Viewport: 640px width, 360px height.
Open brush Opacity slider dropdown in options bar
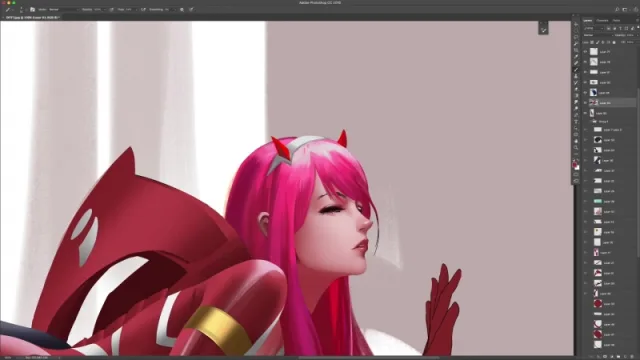point(105,9)
